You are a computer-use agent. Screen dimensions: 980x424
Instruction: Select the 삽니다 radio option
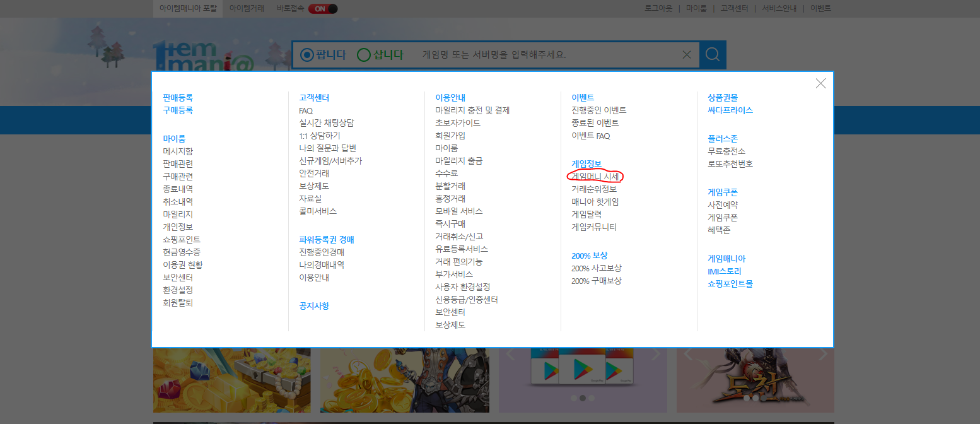coord(380,55)
